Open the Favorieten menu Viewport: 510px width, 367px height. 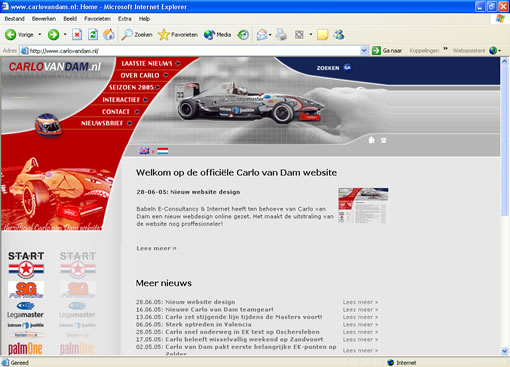click(97, 19)
